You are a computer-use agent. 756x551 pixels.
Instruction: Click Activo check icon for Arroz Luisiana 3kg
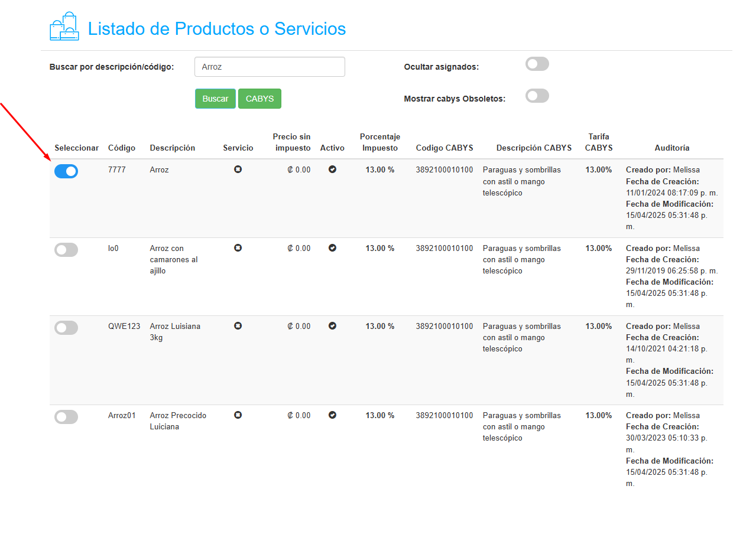[332, 326]
